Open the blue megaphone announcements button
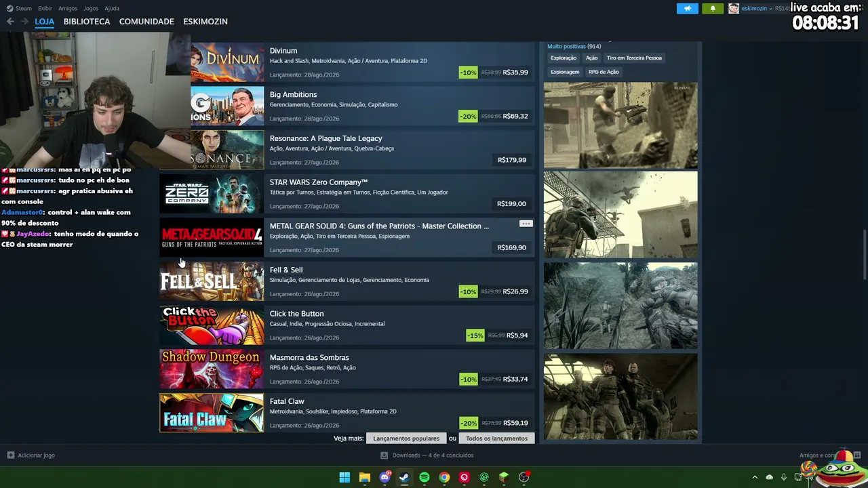 687,8
